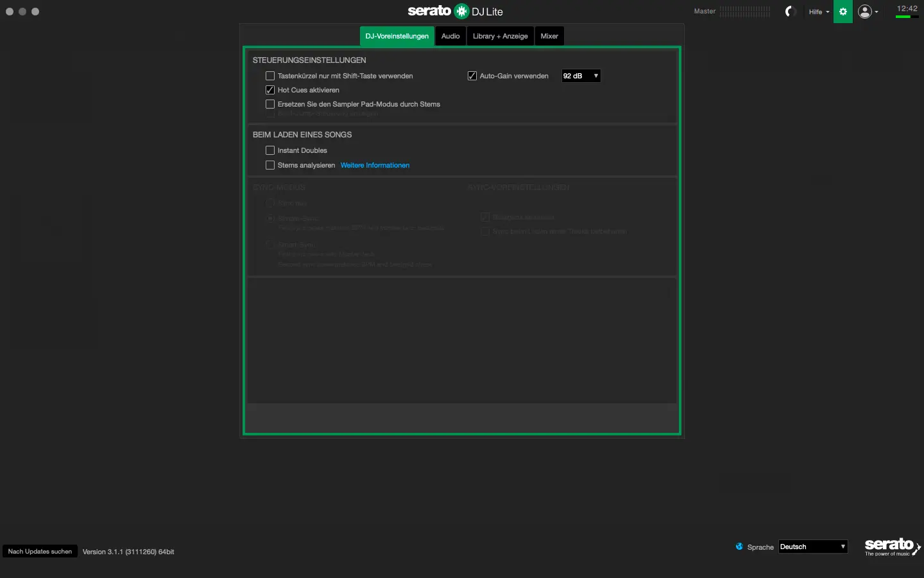The image size is (924, 578).
Task: Uncheck Hot Cues aktivieren checkbox
Action: point(270,90)
